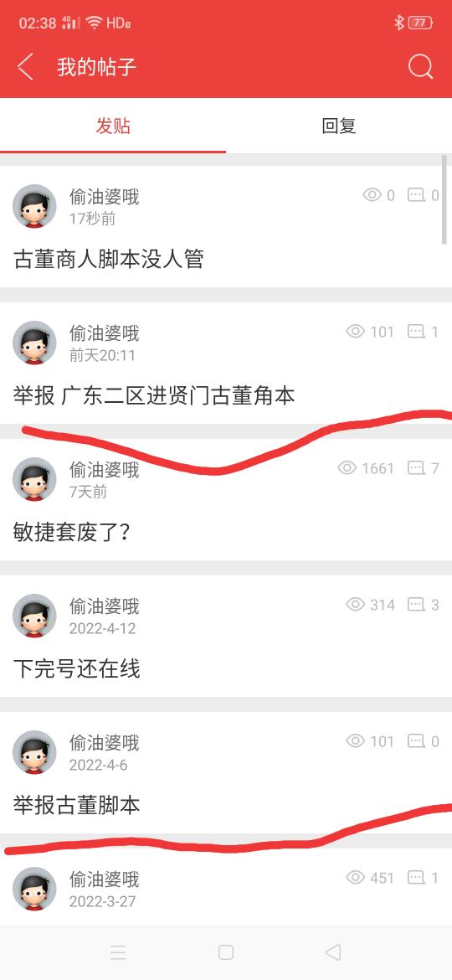Open the post 敏捷套废了?
The width and height of the screenshot is (452, 980).
(x=226, y=499)
